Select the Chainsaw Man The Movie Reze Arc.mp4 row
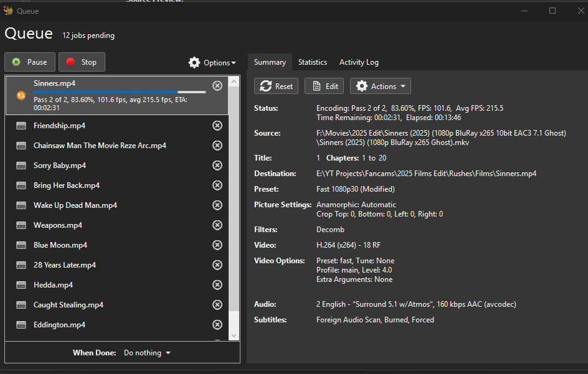 [x=116, y=146]
